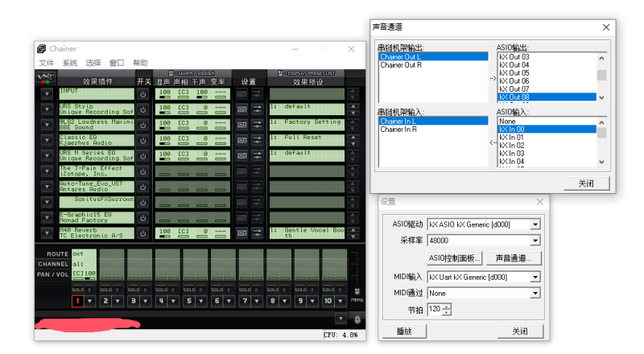Screen dimensions: 644x354
Task: Click the Chainer app icon in title bar
Action: [x=42, y=49]
